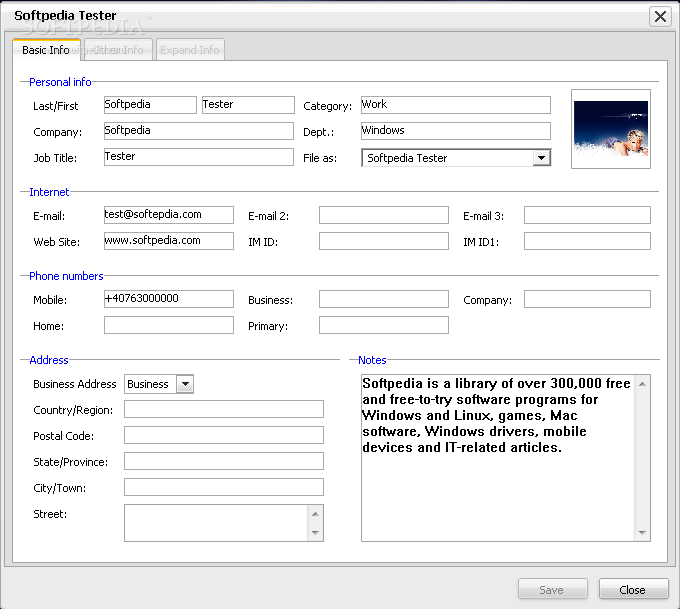The width and height of the screenshot is (680, 609).
Task: Click the Business phone field
Action: coord(384,299)
